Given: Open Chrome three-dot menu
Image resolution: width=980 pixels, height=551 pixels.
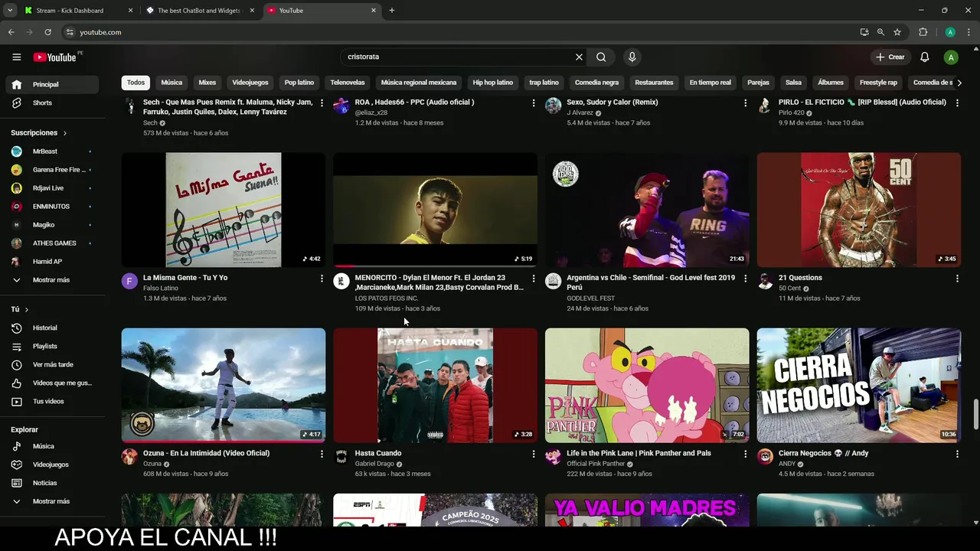Looking at the screenshot, I should click(969, 32).
